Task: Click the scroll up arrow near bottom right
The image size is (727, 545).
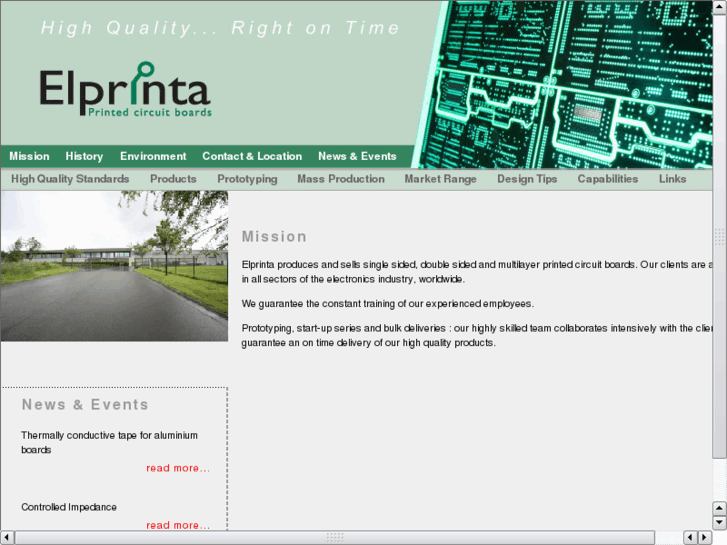Action: pos(720,508)
